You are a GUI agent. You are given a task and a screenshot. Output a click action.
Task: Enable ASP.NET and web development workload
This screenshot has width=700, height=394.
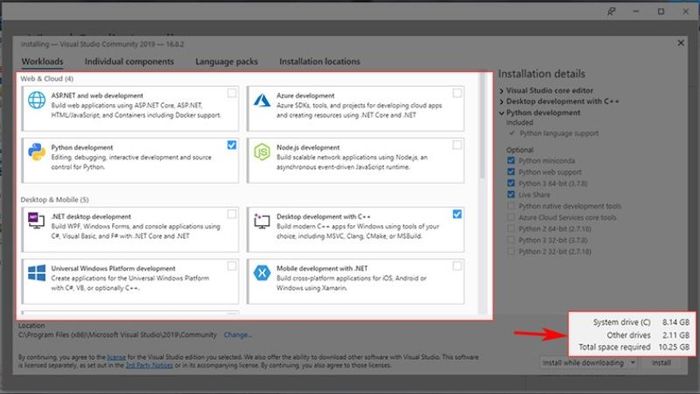(x=232, y=93)
